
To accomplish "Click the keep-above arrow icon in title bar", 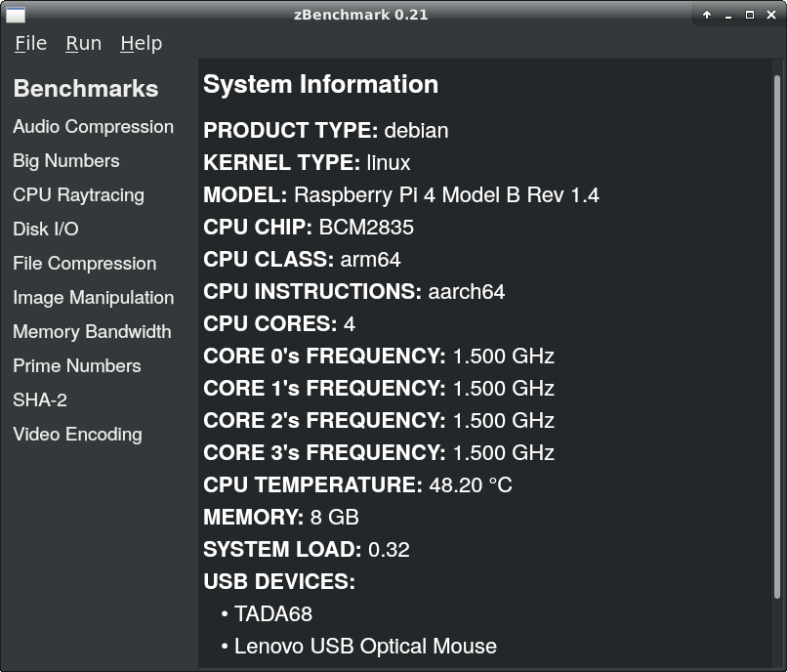I will [x=707, y=15].
